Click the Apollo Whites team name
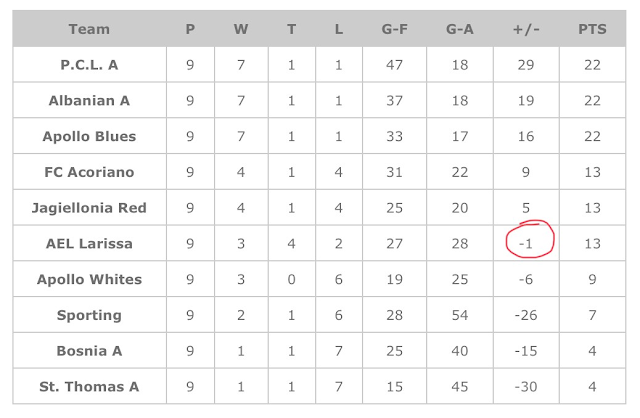This screenshot has width=640, height=418. tap(89, 279)
